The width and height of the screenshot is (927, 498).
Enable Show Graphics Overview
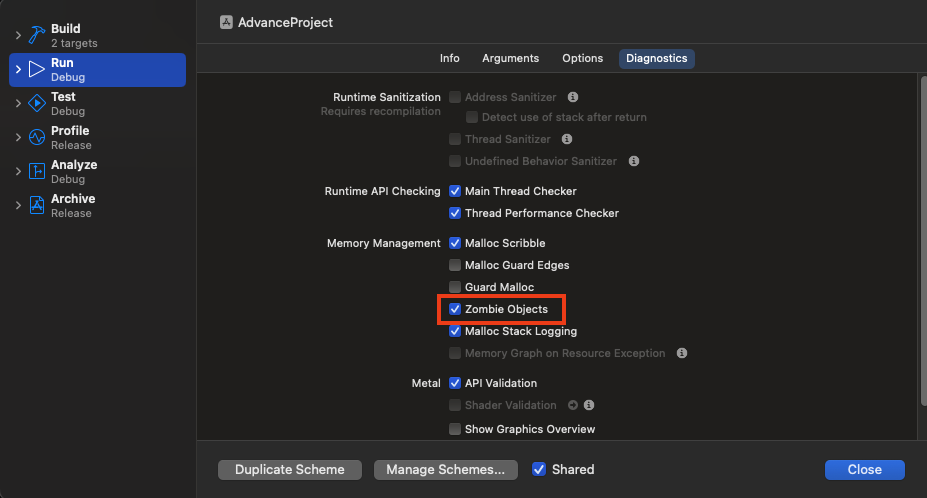coord(455,429)
